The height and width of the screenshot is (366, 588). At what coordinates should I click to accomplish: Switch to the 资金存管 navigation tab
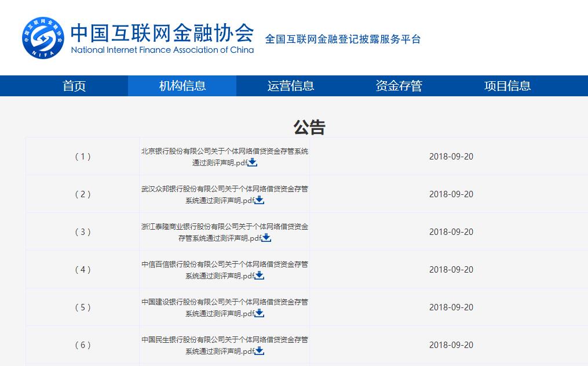pyautogui.click(x=399, y=86)
